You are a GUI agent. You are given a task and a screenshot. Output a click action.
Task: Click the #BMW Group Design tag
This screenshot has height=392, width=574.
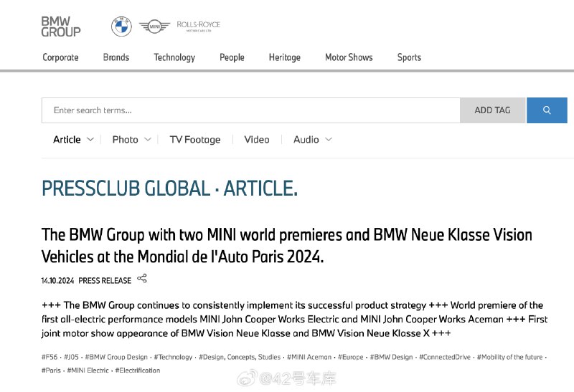click(x=116, y=357)
